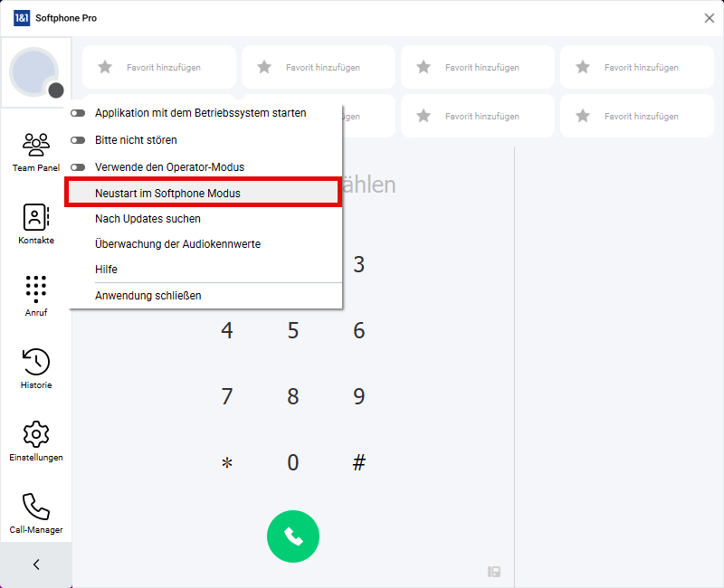Viewport: 724px width, 588px height.
Task: Toggle Applikation mit dem Betriebssystem starten
Action: (x=78, y=113)
